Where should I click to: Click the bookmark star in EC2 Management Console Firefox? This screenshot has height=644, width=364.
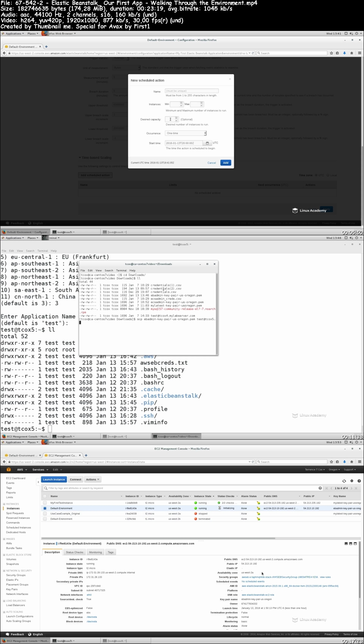tap(331, 462)
